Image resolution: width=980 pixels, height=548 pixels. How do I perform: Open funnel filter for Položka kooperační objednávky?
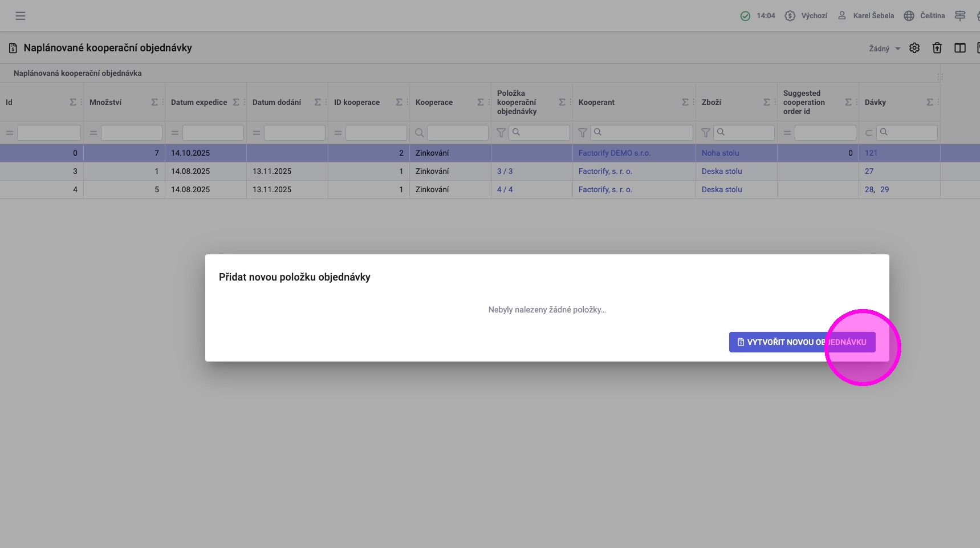[x=501, y=133]
